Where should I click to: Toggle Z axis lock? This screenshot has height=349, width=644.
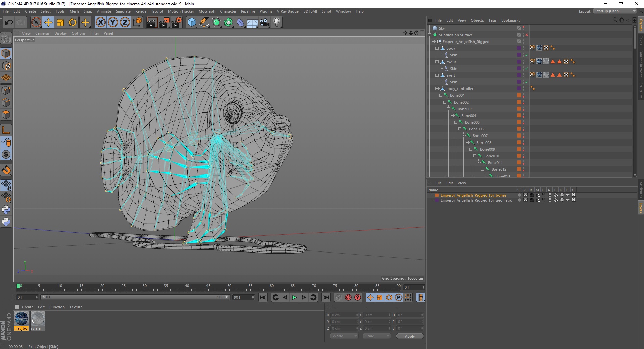pyautogui.click(x=125, y=23)
